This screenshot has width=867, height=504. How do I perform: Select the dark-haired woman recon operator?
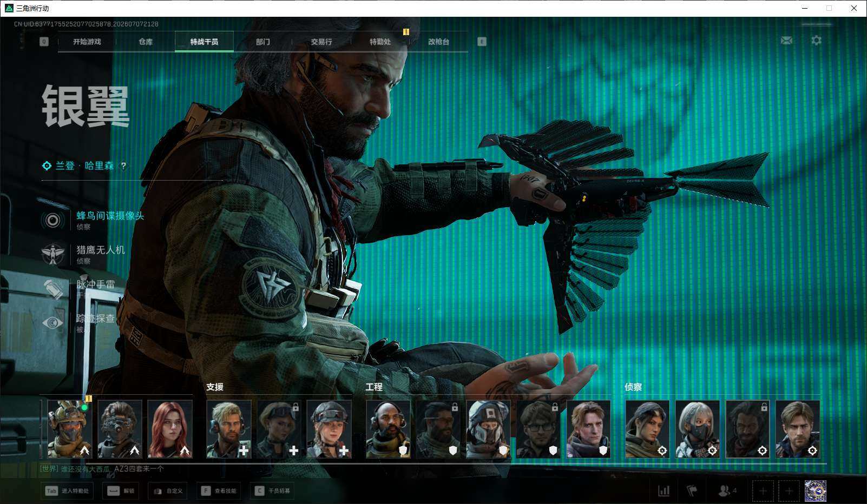coord(647,429)
